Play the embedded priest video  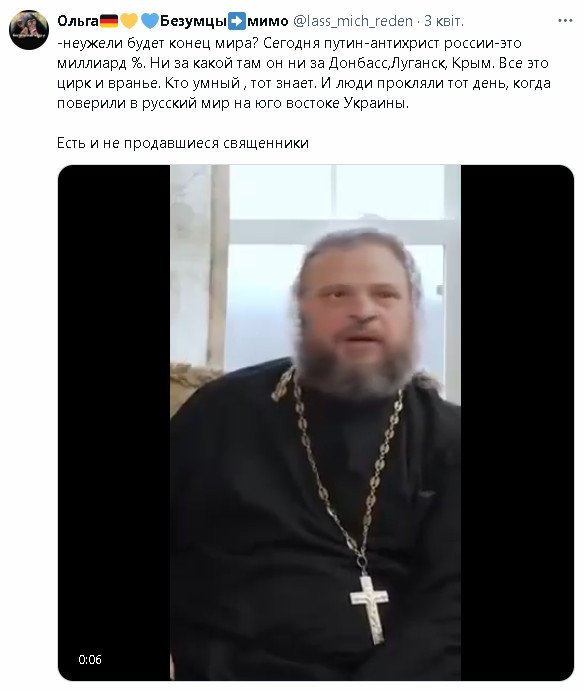tap(316, 423)
